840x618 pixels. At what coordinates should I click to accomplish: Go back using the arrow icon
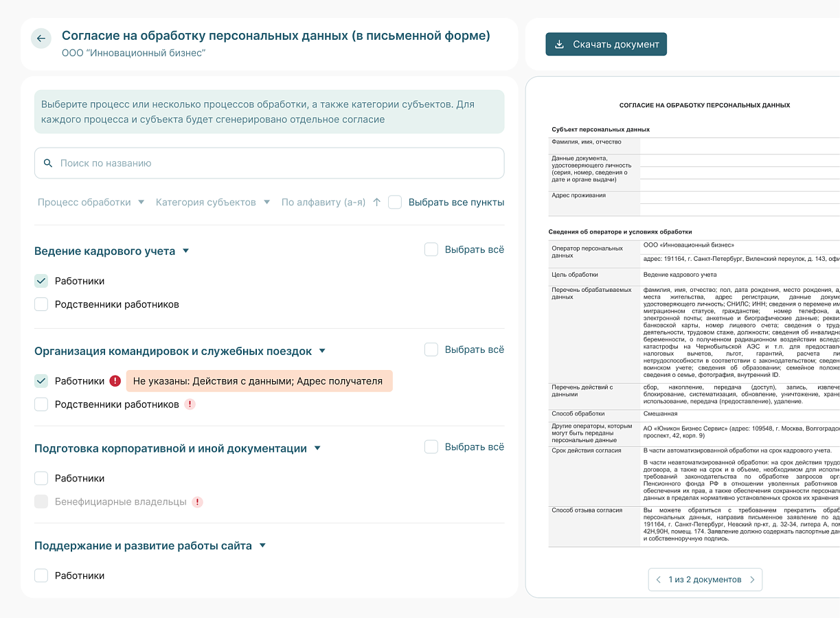pos(41,38)
